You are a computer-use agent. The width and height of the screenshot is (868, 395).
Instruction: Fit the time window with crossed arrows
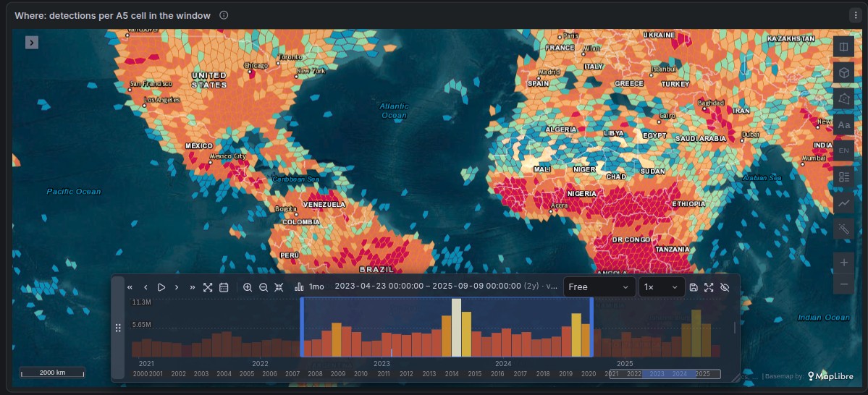point(208,287)
